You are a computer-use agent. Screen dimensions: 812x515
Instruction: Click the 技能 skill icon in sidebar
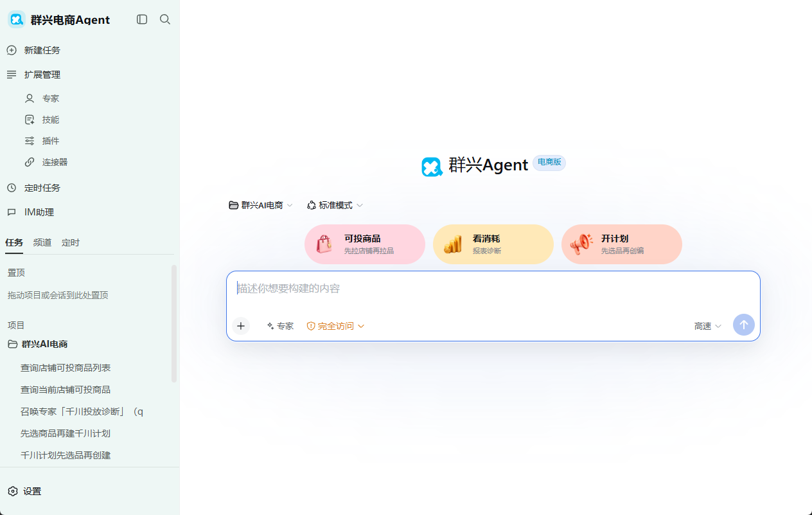30,120
